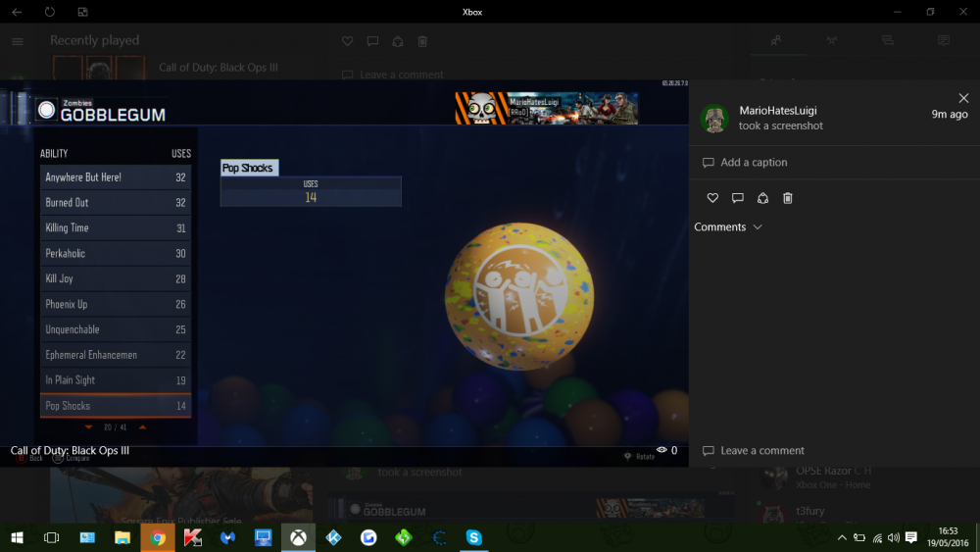The height and width of the screenshot is (552, 980).
Task: Launch Google Chrome from the taskbar
Action: tap(157, 537)
